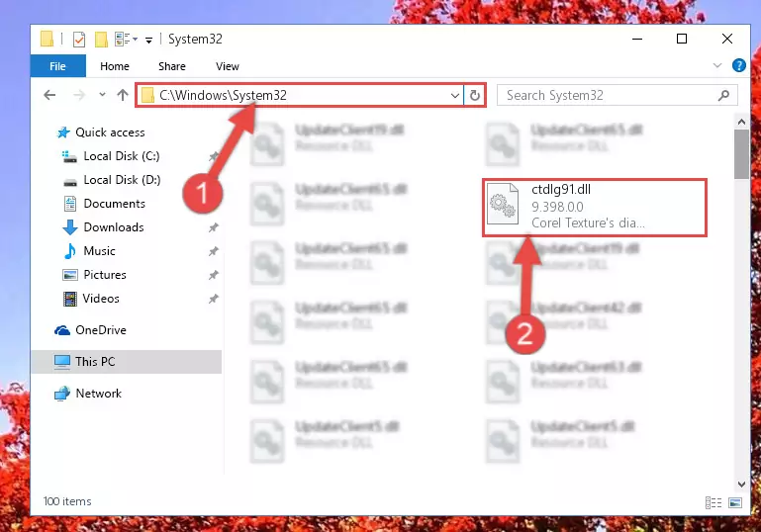Click the Pictures image icon in sidebar
Viewport: 761px width, 532px height.
70,275
